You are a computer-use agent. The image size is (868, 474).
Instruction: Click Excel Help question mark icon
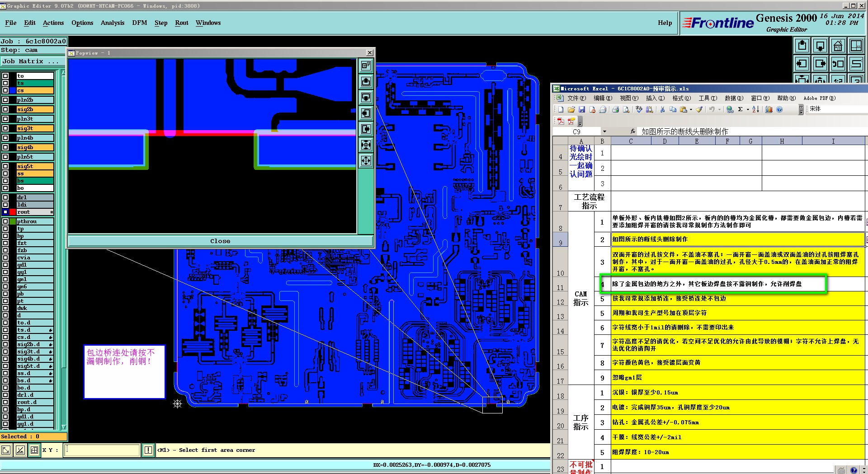pos(779,109)
